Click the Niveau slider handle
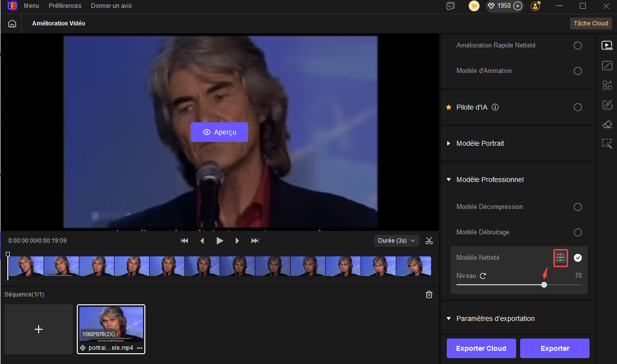 click(x=544, y=285)
